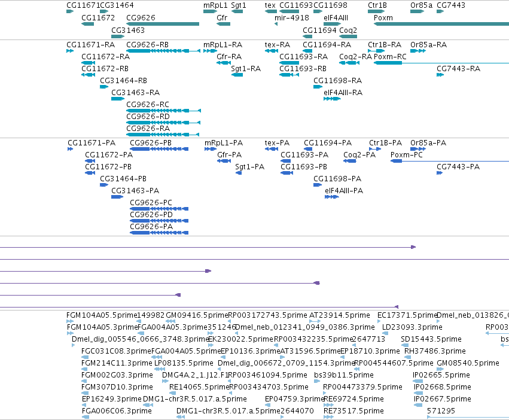
Task: Select the Poxm-RC transcript label
Action: click(390, 56)
